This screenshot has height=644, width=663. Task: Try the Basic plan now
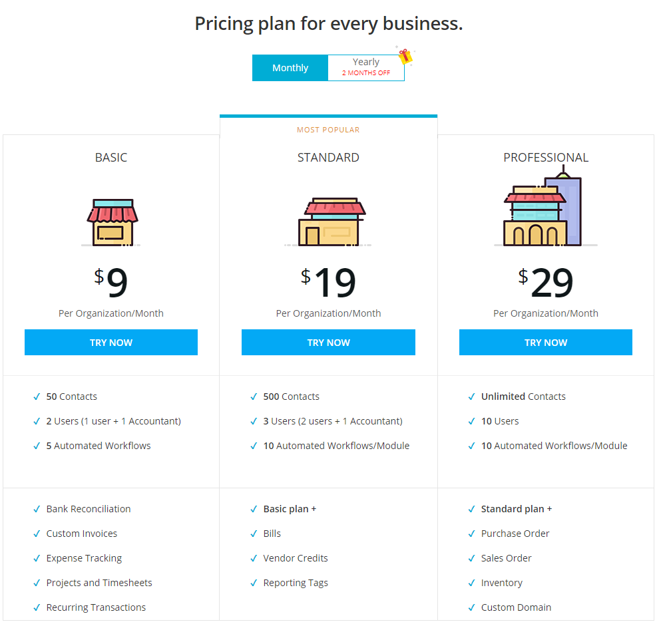pyautogui.click(x=111, y=342)
